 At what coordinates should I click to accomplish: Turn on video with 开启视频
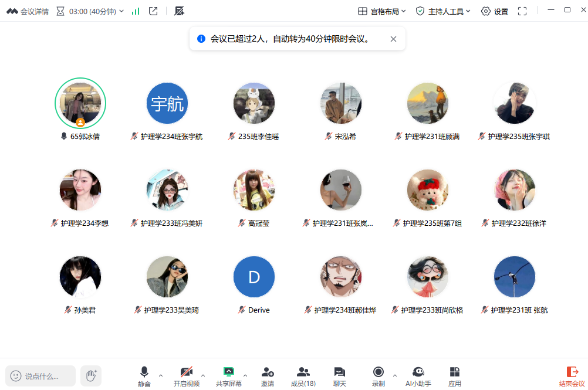[x=187, y=375]
